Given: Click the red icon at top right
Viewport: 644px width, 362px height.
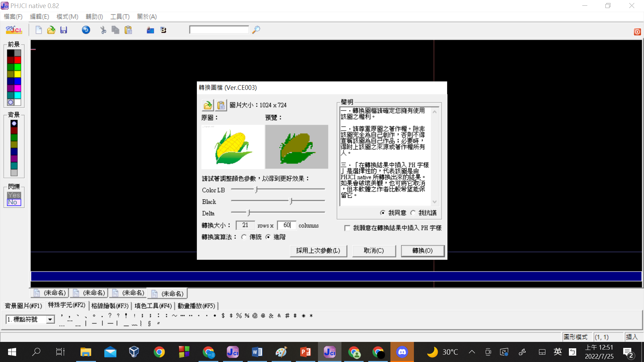Looking at the screenshot, I should [637, 32].
